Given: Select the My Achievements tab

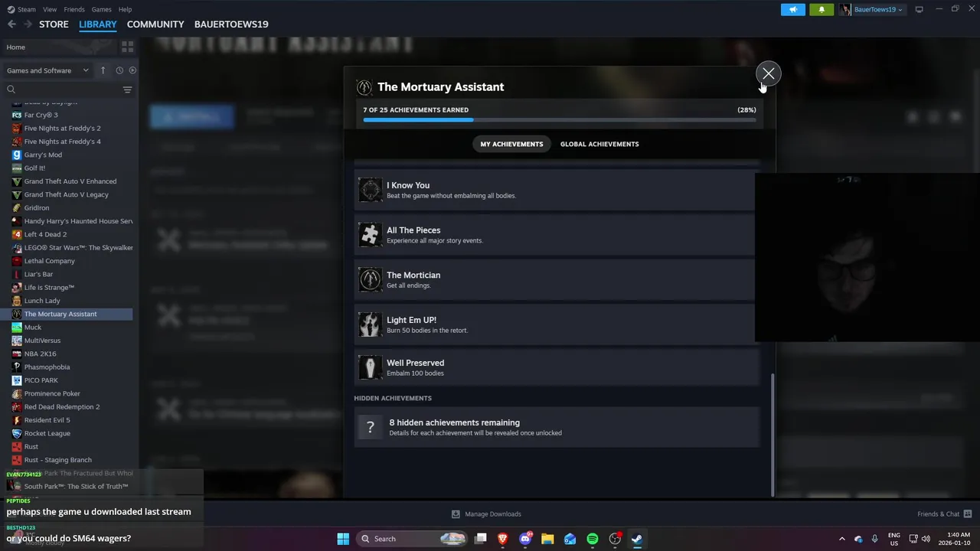Looking at the screenshot, I should [x=511, y=144].
